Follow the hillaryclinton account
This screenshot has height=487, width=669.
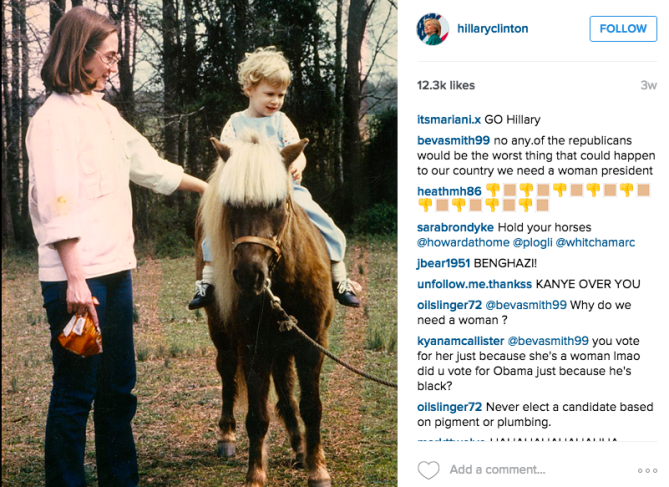click(x=623, y=29)
